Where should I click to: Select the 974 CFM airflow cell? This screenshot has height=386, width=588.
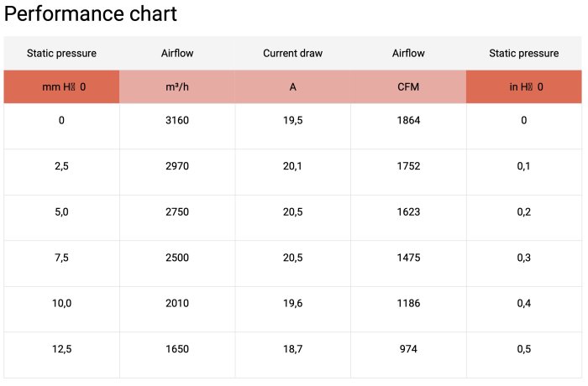tap(408, 349)
